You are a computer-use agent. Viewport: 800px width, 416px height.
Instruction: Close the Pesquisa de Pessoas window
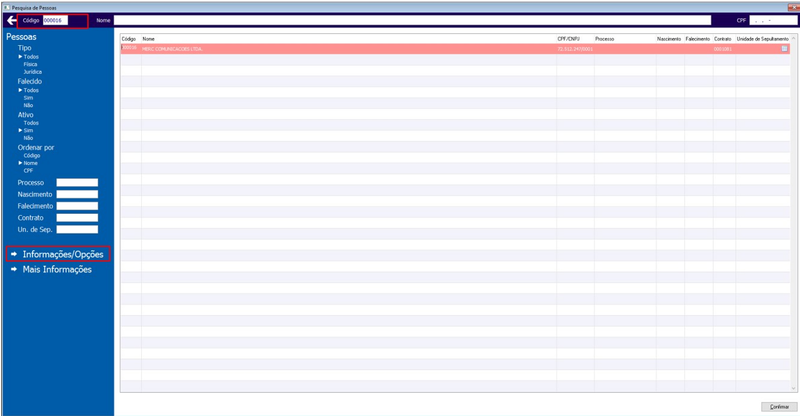(793, 7)
